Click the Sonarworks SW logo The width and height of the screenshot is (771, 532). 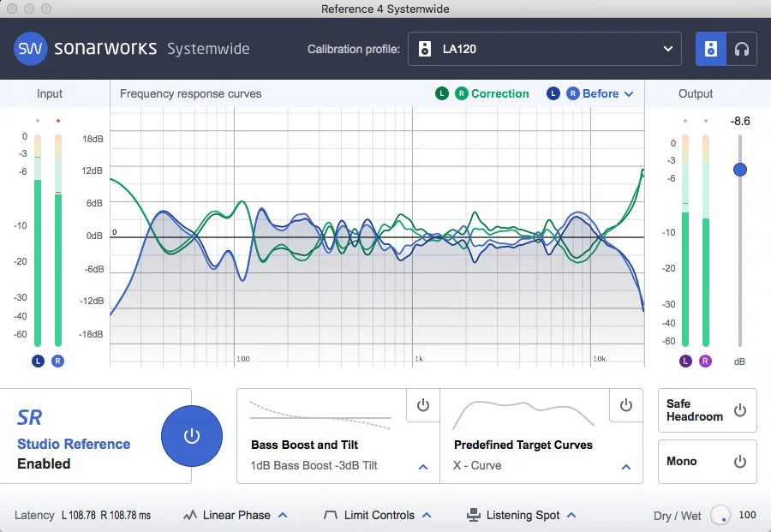click(x=31, y=49)
